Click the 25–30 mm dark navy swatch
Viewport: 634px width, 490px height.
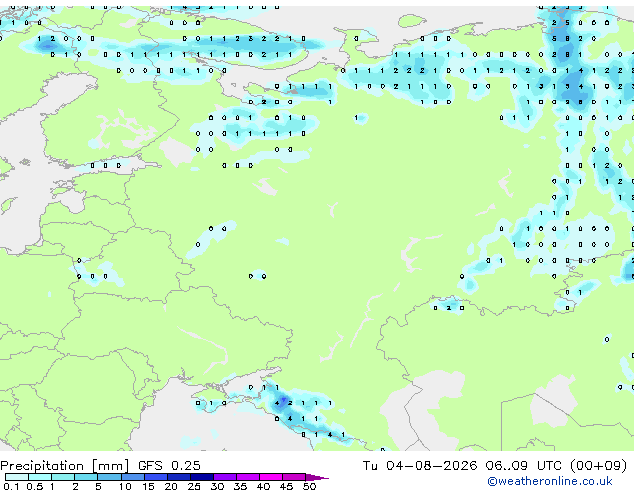[202, 477]
